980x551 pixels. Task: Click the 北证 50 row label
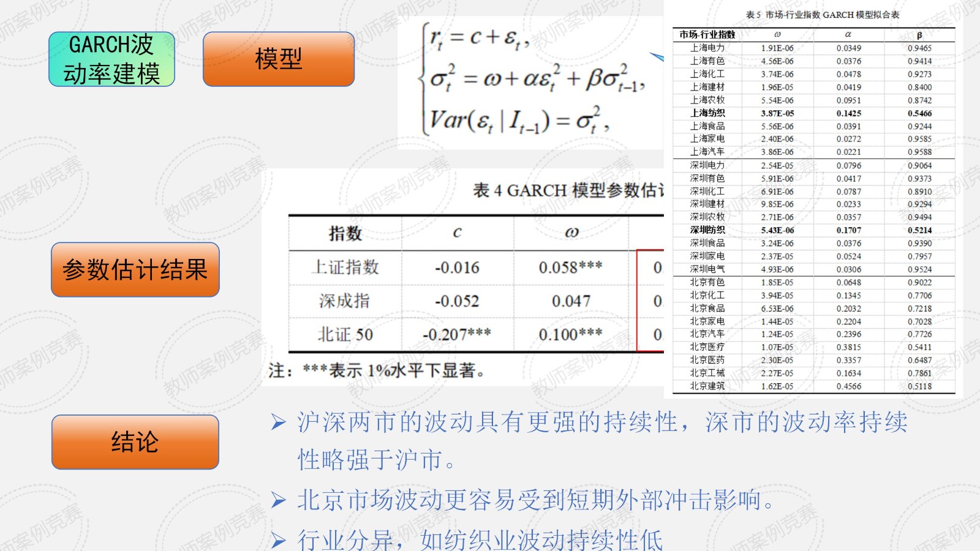point(345,334)
